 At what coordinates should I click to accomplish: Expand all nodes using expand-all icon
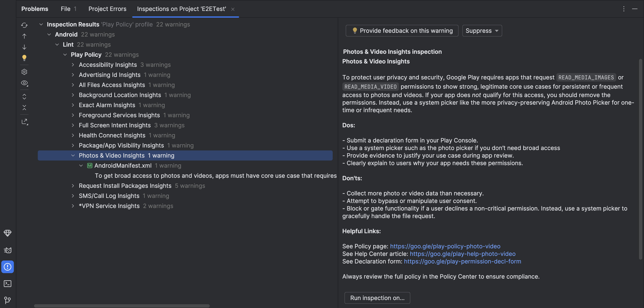(x=24, y=96)
